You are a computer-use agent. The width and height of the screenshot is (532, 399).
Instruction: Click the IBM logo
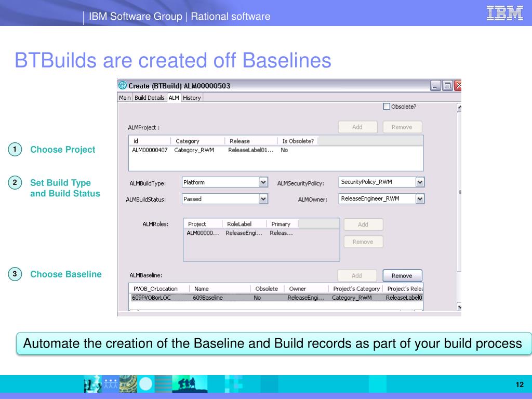coord(504,13)
